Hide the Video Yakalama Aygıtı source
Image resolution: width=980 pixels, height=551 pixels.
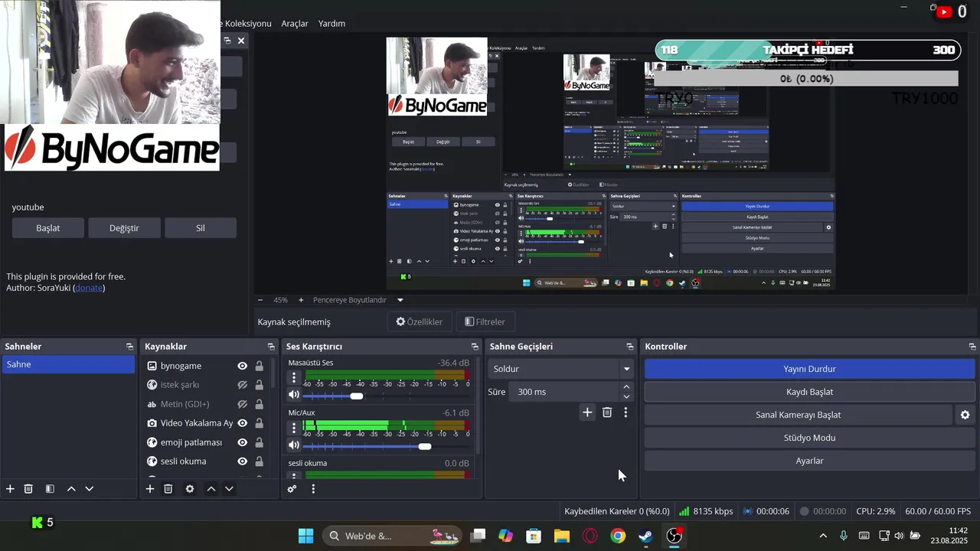pyautogui.click(x=242, y=423)
